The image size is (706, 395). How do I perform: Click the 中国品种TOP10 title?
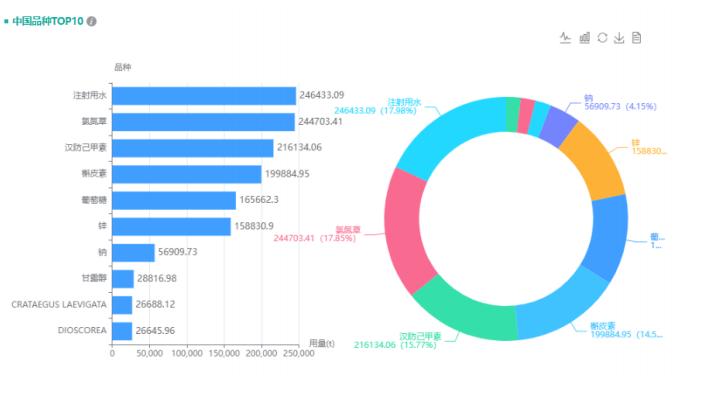(x=48, y=21)
